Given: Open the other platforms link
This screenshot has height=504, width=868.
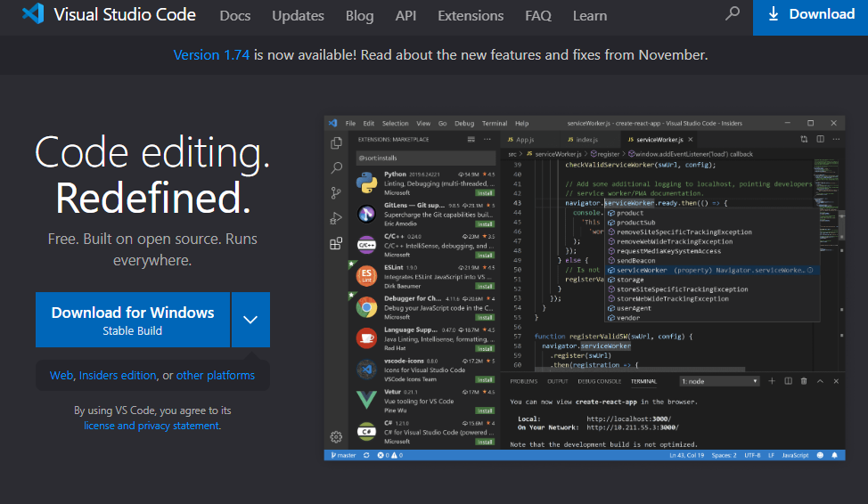Looking at the screenshot, I should click(216, 375).
